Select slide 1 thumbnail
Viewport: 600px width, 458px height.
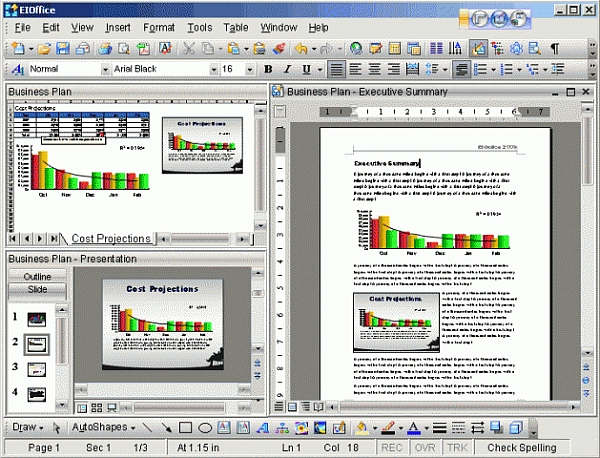36,319
